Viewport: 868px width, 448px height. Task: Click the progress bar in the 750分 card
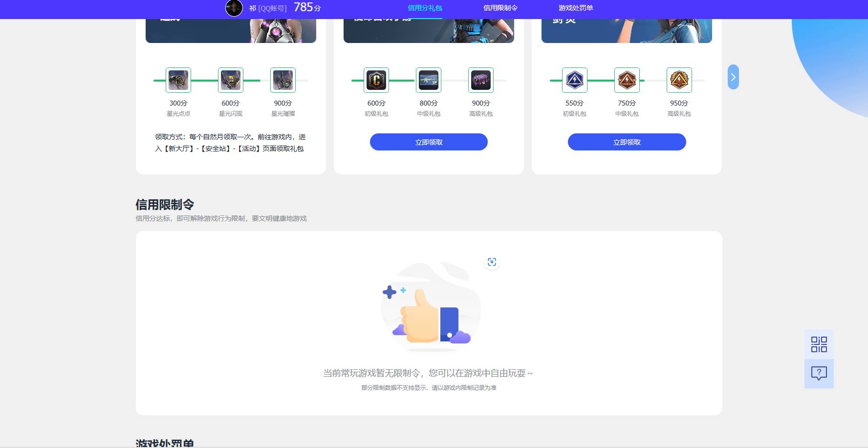tap(627, 80)
